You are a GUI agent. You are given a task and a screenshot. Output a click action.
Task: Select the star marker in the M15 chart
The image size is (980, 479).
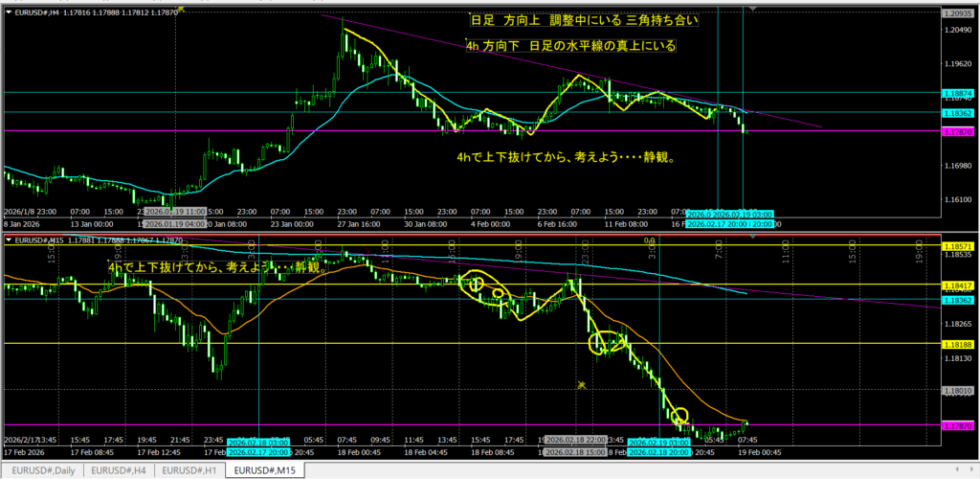tap(580, 384)
